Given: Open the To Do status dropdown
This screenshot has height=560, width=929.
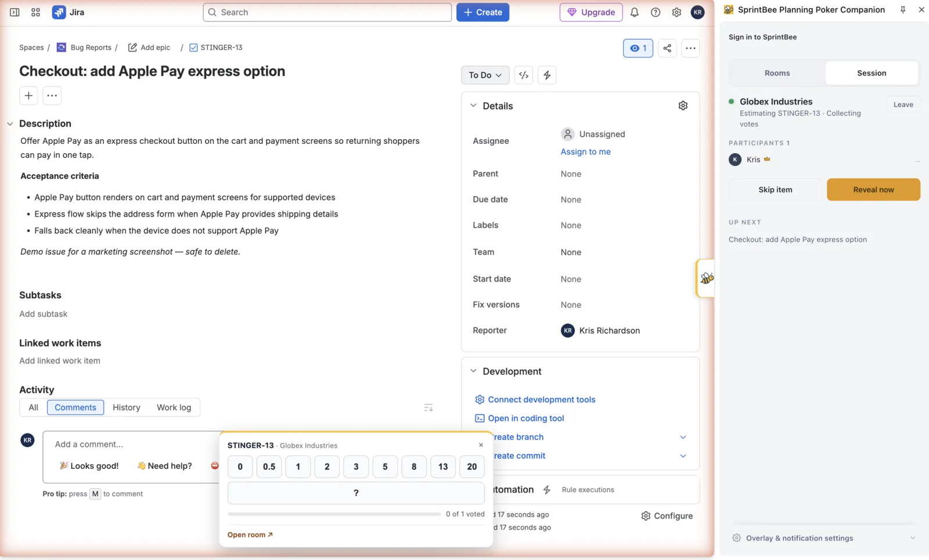Looking at the screenshot, I should (x=485, y=75).
